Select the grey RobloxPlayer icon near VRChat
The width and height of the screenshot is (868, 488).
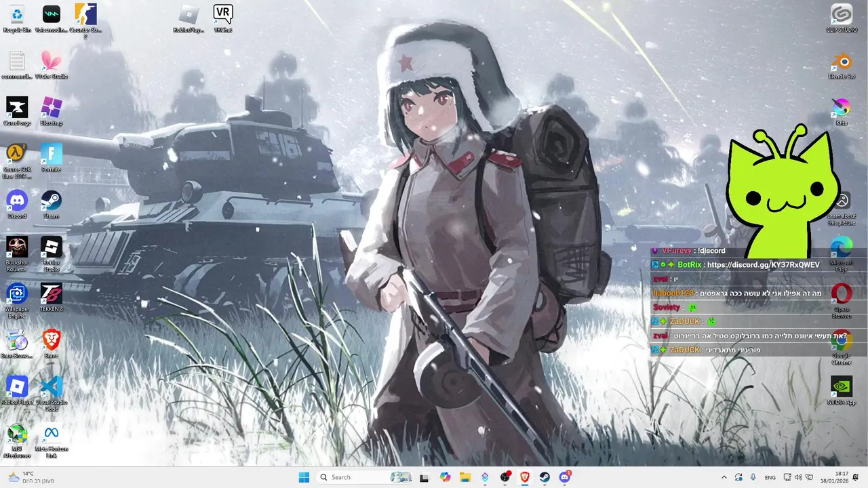click(x=189, y=19)
